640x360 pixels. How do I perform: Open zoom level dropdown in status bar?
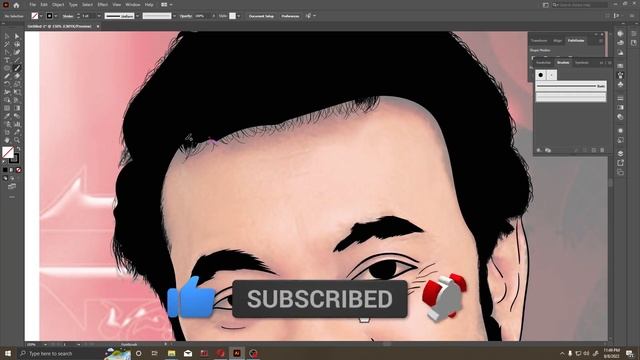click(x=45, y=344)
